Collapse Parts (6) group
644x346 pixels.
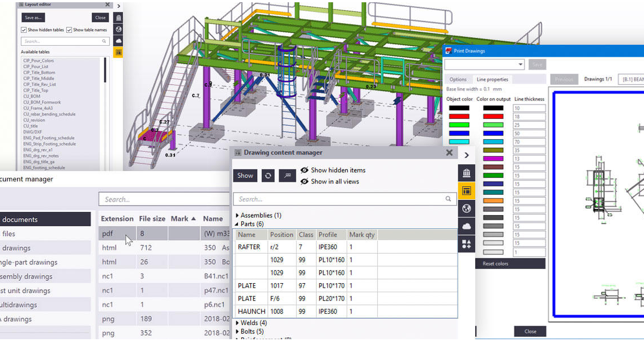click(237, 224)
